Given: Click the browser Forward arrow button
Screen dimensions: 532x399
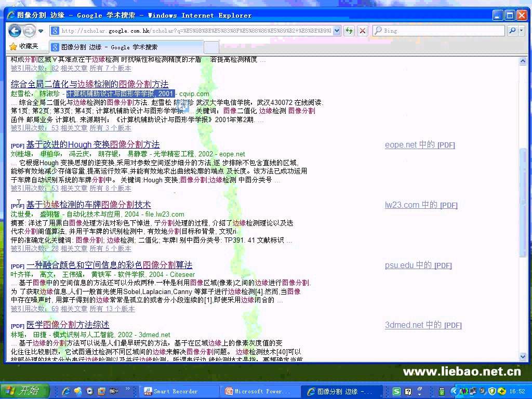Looking at the screenshot, I should (x=29, y=31).
